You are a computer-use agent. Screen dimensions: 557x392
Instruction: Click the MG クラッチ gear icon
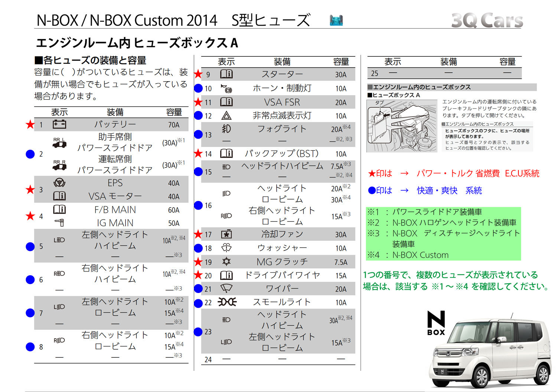(227, 261)
